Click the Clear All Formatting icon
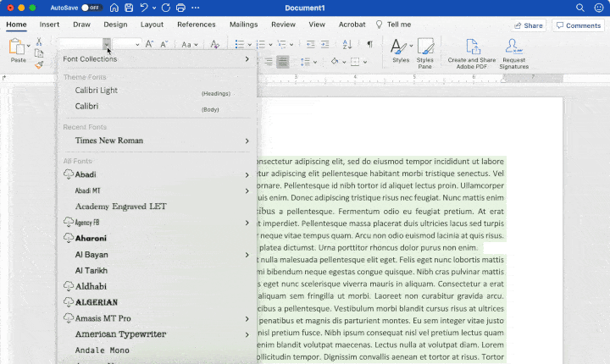The image size is (610, 364). click(214, 44)
